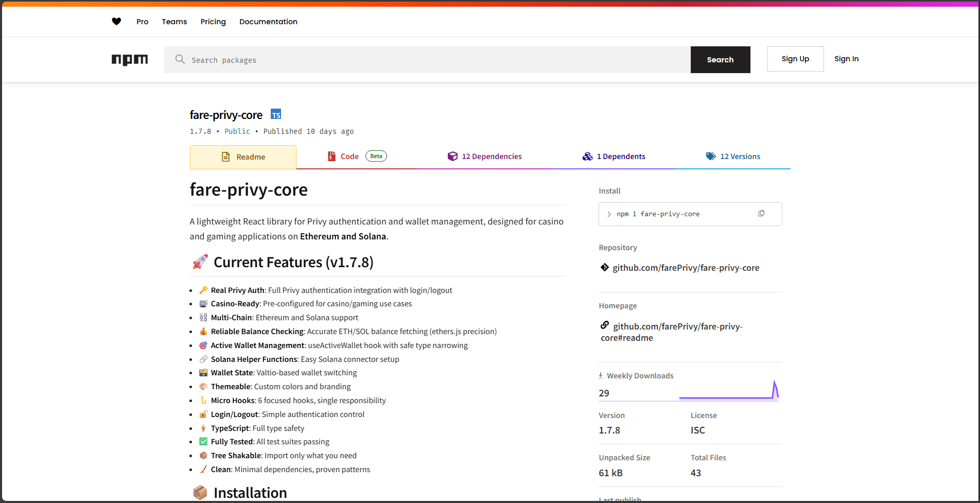Click the 29 weekly downloads count

[604, 393]
